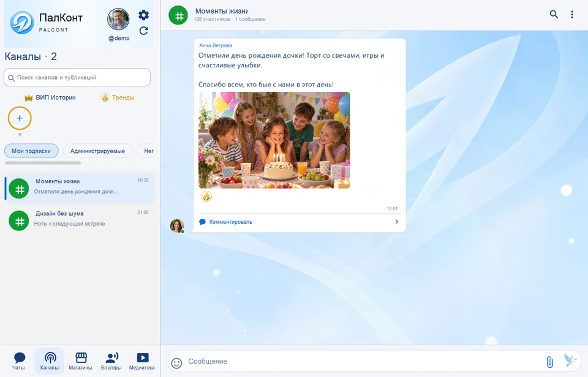The height and width of the screenshot is (377, 588).
Task: Go to the Чаты tab
Action: coord(19,361)
